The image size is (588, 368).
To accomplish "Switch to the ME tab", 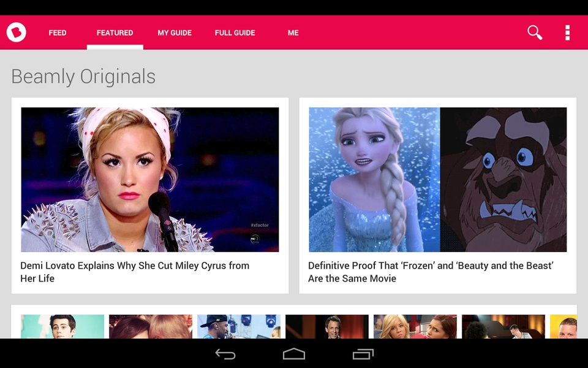I will coord(293,33).
